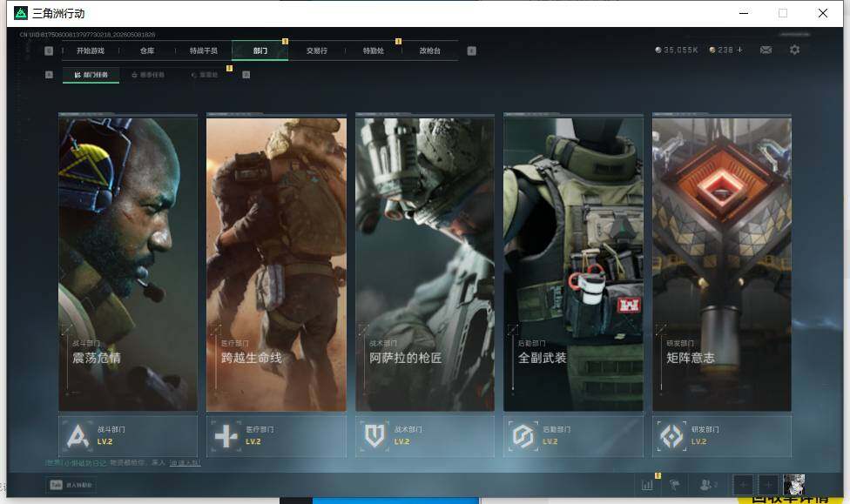Select the 战斗部门 LV.2 label
850x504 pixels.
point(111,435)
